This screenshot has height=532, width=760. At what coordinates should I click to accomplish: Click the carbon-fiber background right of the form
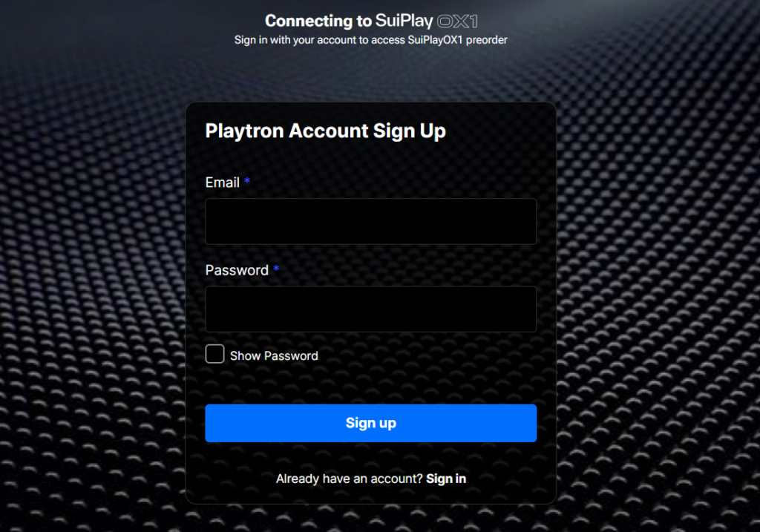pos(661,297)
